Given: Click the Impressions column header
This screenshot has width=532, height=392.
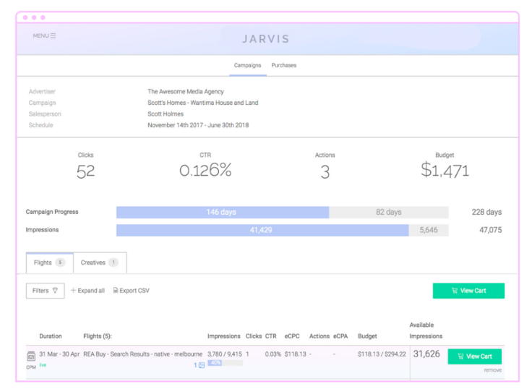Looking at the screenshot, I should 224,336.
